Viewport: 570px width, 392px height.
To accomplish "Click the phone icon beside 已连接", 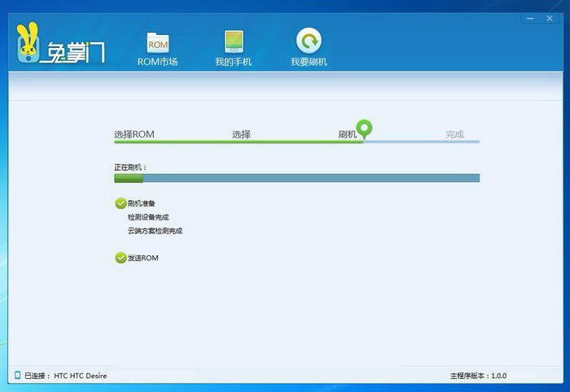I will point(17,375).
